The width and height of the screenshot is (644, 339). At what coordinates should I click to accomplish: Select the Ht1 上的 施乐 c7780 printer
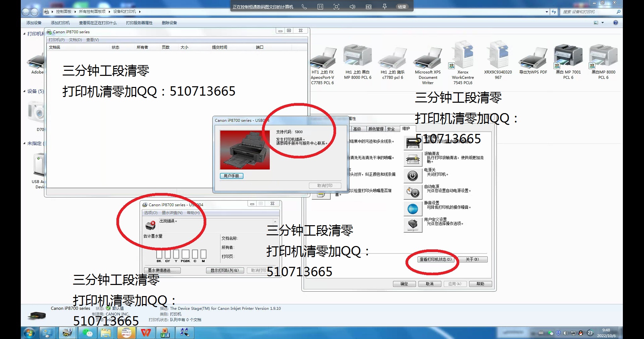tap(392, 64)
